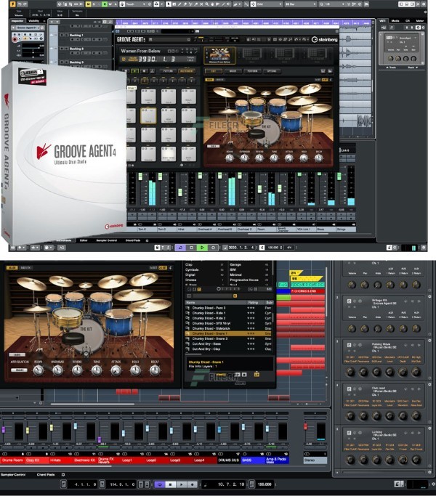Expand the Track section under the VSTi rack
The width and height of the screenshot is (436, 504).
click(391, 68)
